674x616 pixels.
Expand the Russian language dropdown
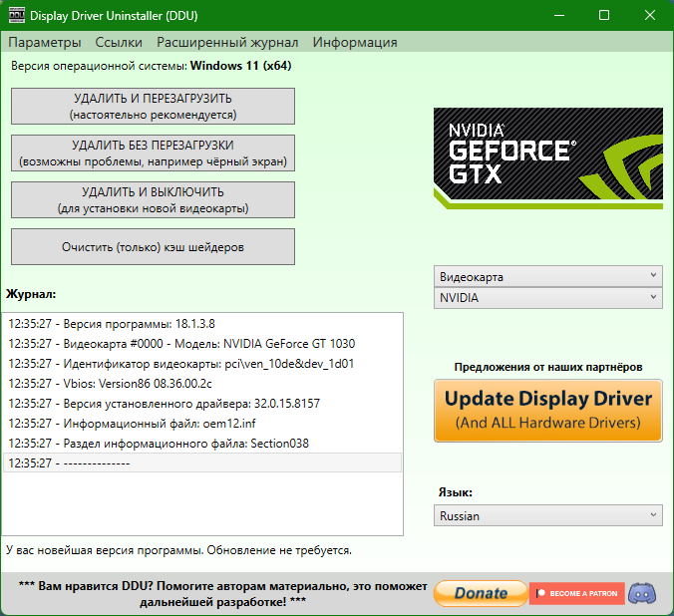coord(548,515)
